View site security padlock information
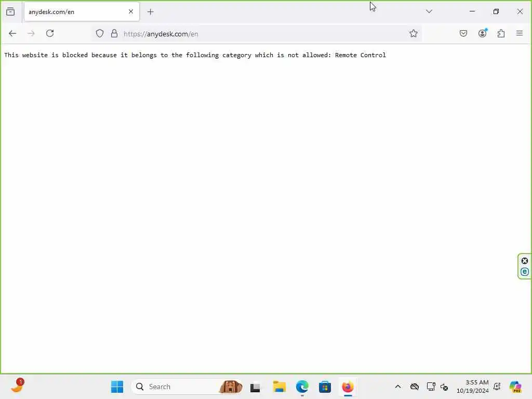The image size is (532, 399). coord(114,33)
